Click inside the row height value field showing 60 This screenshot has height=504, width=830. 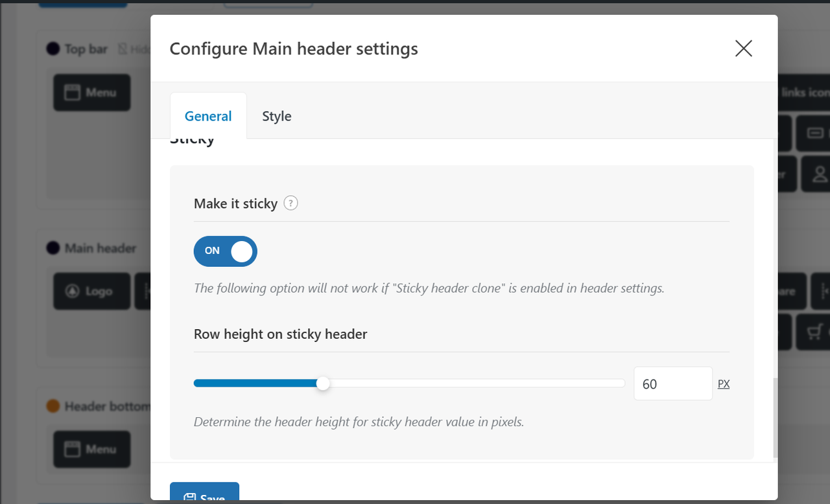pyautogui.click(x=673, y=384)
